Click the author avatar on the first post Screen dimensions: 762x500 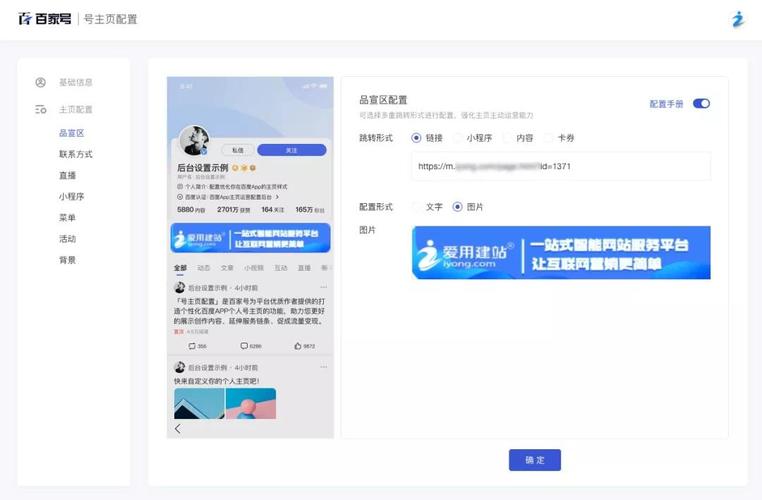(x=179, y=288)
